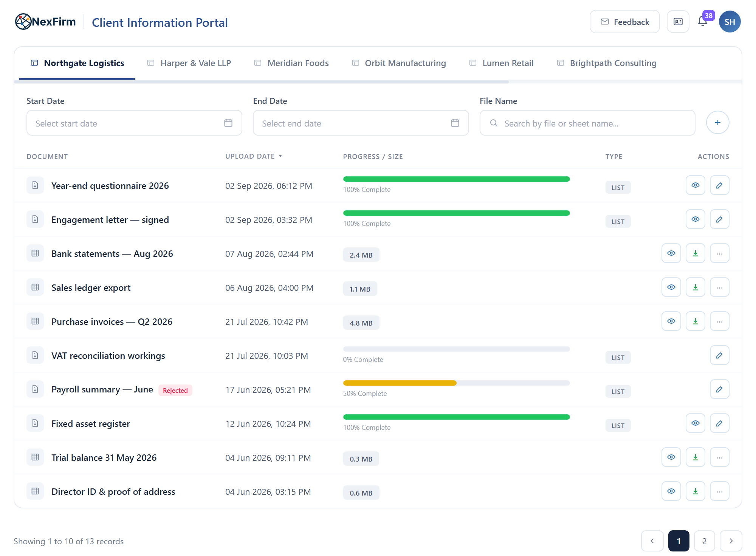Image resolution: width=756 pixels, height=556 pixels.
Task: Switch to Harper & Vale LLP tab
Action: pyautogui.click(x=189, y=63)
